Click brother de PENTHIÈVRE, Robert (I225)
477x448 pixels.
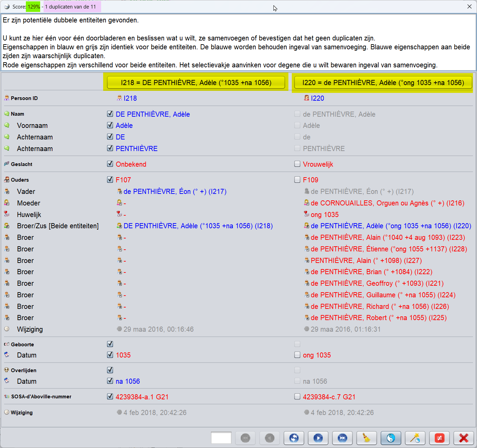[379, 318]
